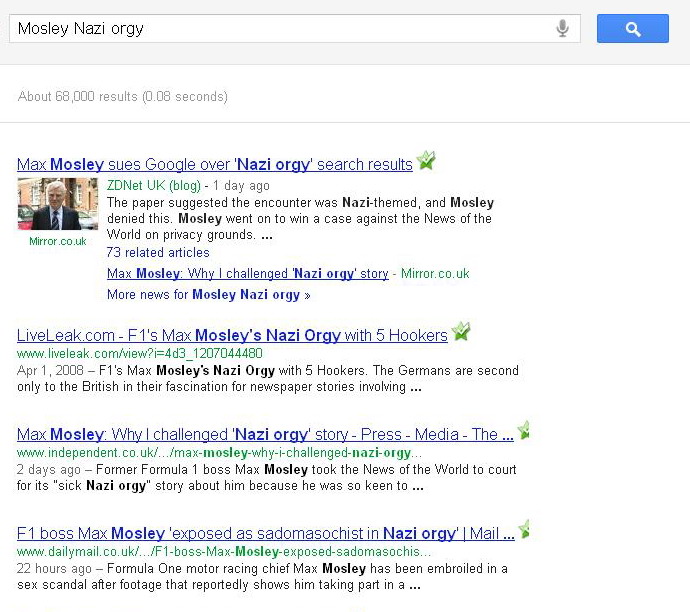Click the independent.co.uk green URL line
This screenshot has width=690, height=612.
pyautogui.click(x=219, y=453)
